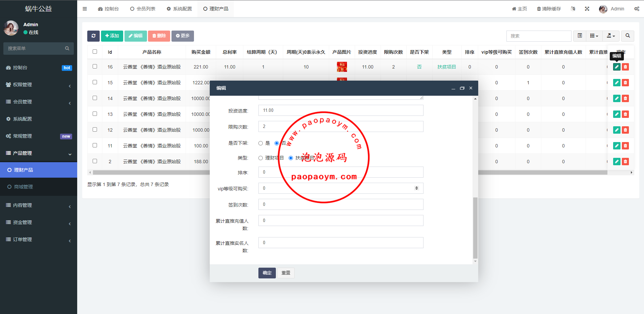The image size is (644, 314).
Task: Open 商城管理 in the sidebar
Action: pyautogui.click(x=23, y=187)
